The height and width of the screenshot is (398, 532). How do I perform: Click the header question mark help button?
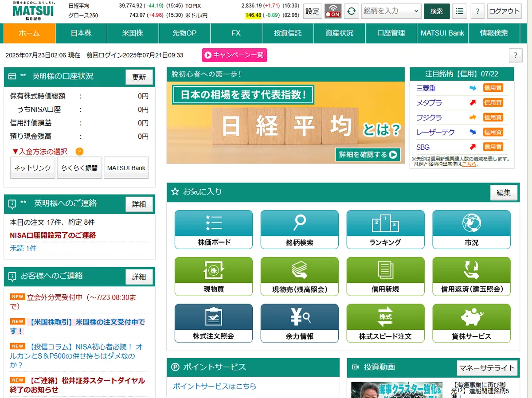[x=477, y=11]
